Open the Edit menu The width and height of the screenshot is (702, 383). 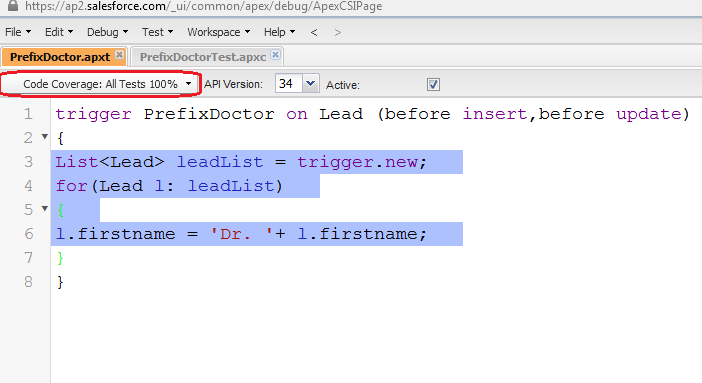[x=59, y=32]
